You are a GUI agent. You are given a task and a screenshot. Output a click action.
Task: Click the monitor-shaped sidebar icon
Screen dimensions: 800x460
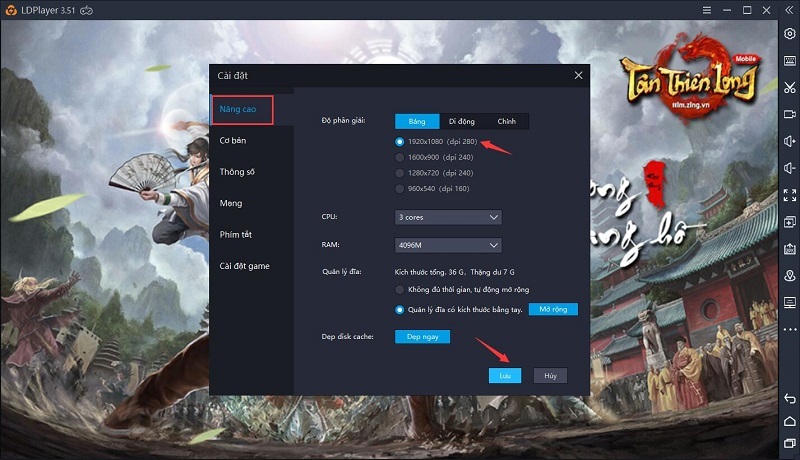(x=789, y=302)
